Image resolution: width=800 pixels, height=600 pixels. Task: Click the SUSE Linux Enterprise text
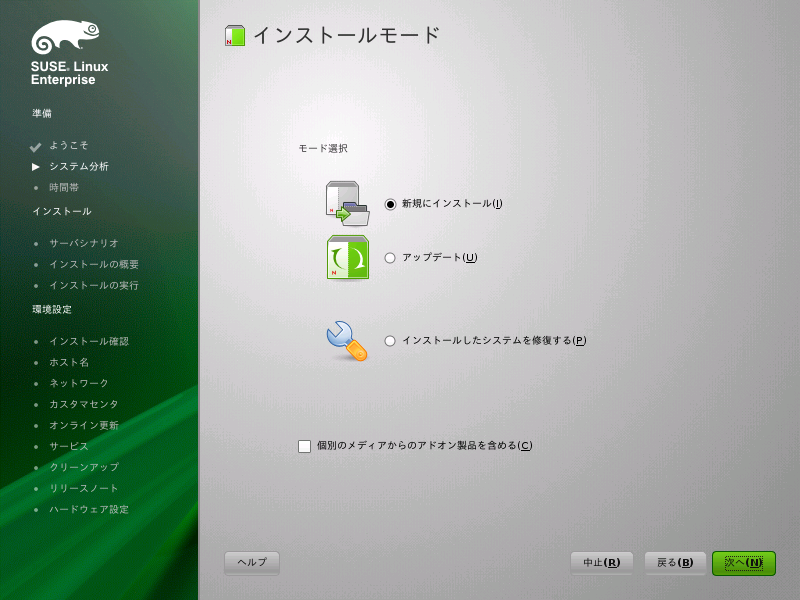(69, 73)
